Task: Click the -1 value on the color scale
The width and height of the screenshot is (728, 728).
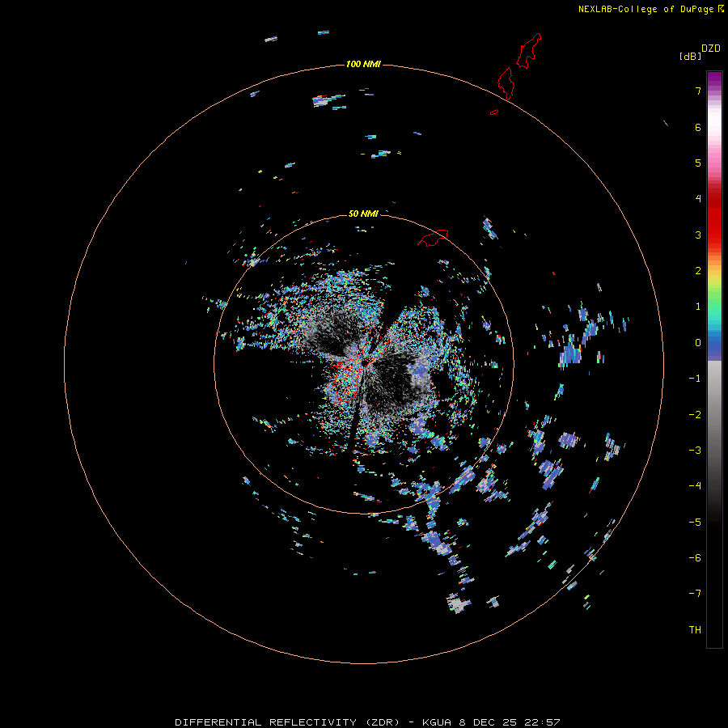Action: tap(695, 379)
